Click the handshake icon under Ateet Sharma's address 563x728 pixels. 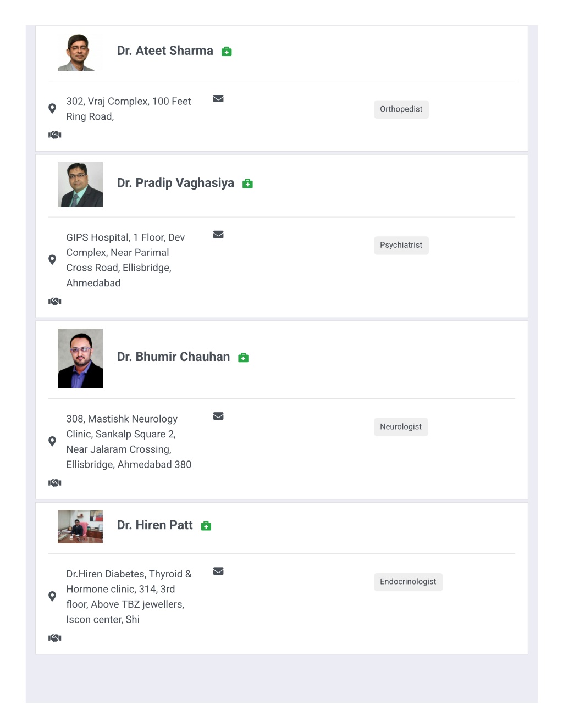[55, 135]
